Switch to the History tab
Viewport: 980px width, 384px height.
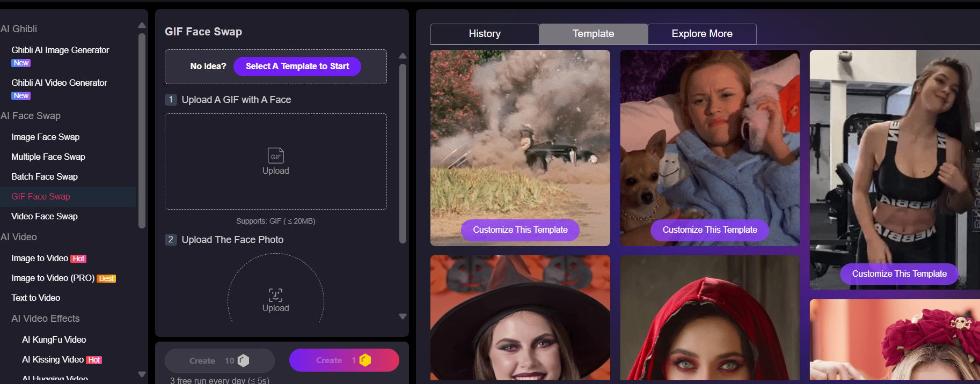484,34
